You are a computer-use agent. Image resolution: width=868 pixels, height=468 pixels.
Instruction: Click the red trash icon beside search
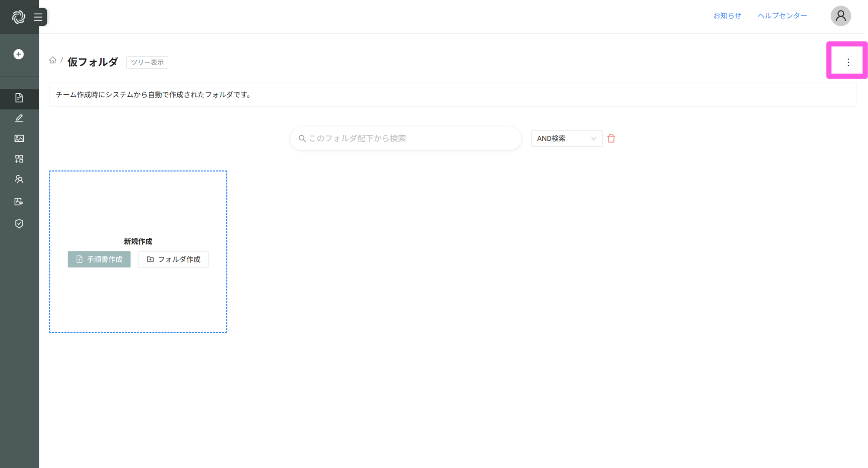tap(611, 138)
